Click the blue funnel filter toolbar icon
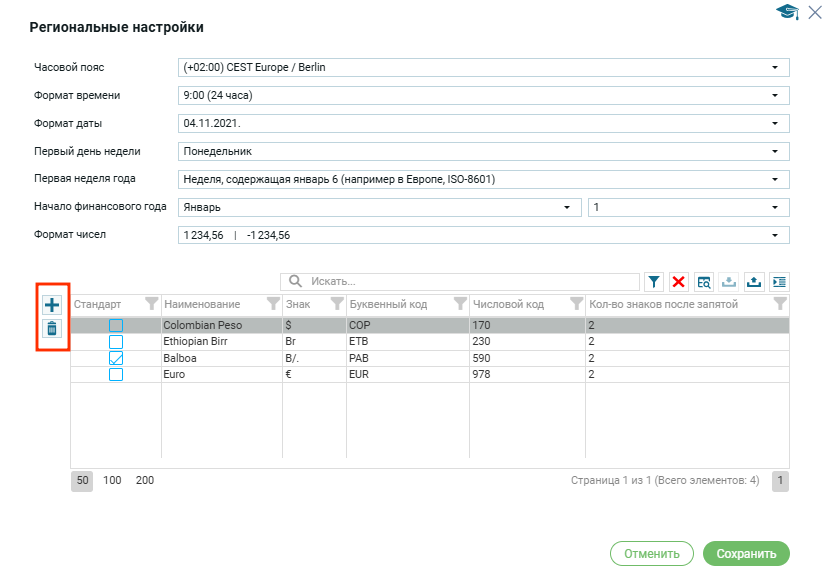Viewport: 824px width, 586px height. tap(654, 282)
